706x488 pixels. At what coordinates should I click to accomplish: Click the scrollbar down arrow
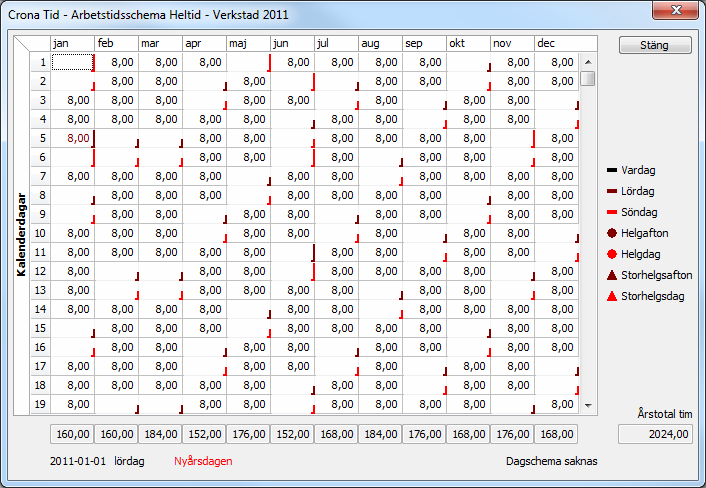point(588,406)
